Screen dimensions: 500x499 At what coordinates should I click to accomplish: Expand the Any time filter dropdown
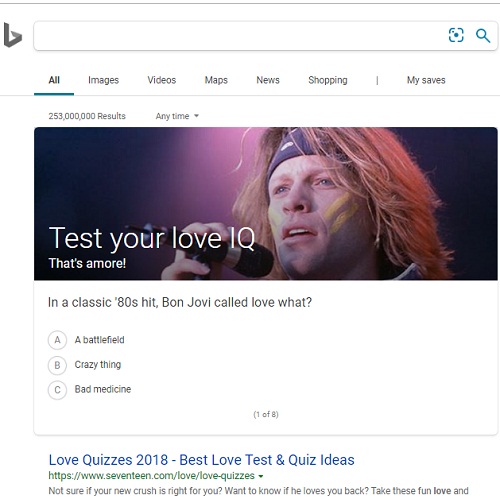(177, 116)
